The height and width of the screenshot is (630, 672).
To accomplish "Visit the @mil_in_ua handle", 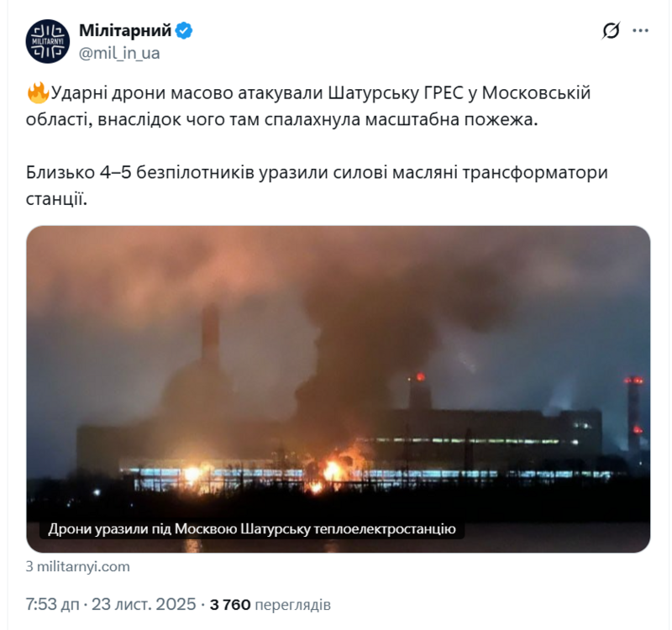I will (x=119, y=53).
